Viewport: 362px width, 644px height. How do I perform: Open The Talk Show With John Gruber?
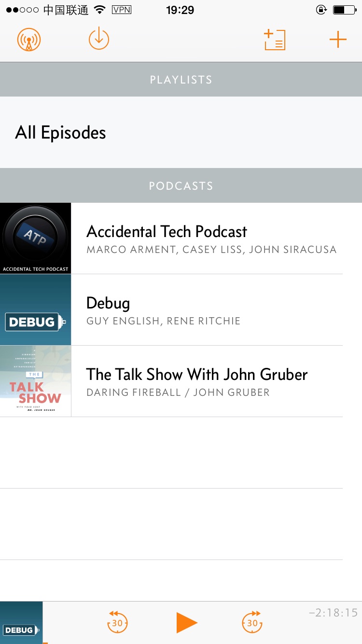click(196, 375)
